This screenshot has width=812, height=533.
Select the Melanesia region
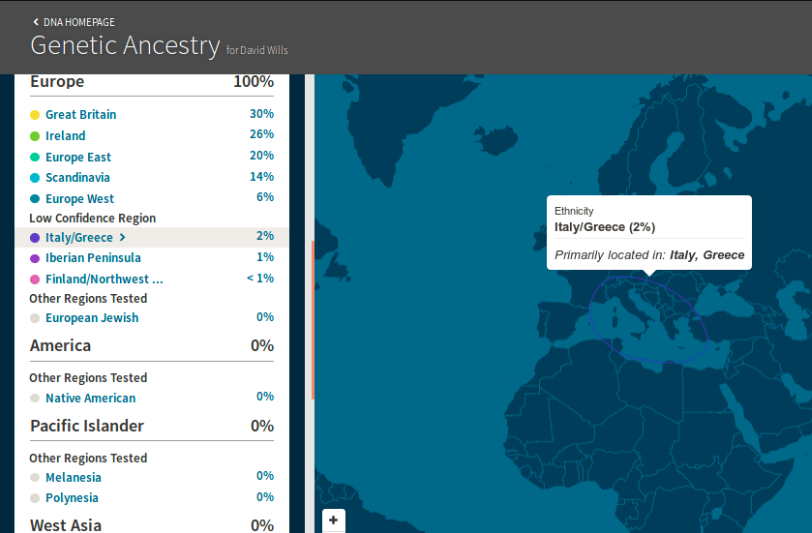tap(73, 477)
